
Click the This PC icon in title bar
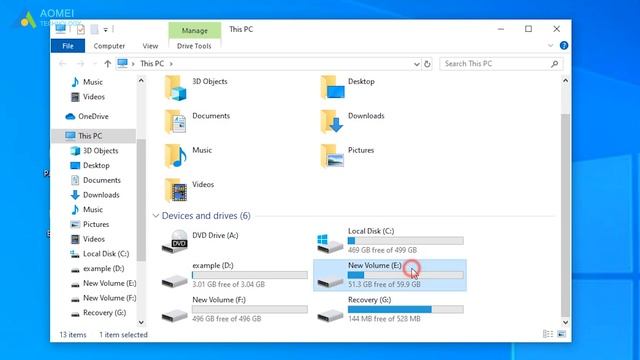(61, 29)
